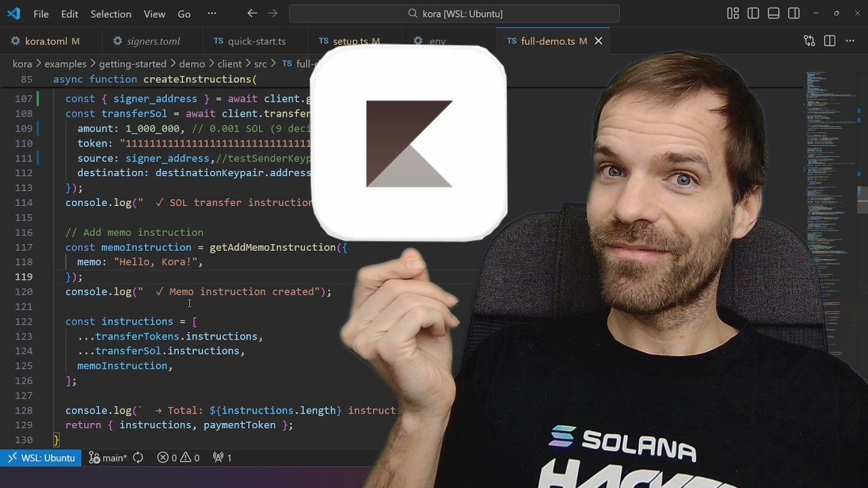Expand the overflow menu after Go
This screenshot has width=868, height=488.
tap(212, 14)
